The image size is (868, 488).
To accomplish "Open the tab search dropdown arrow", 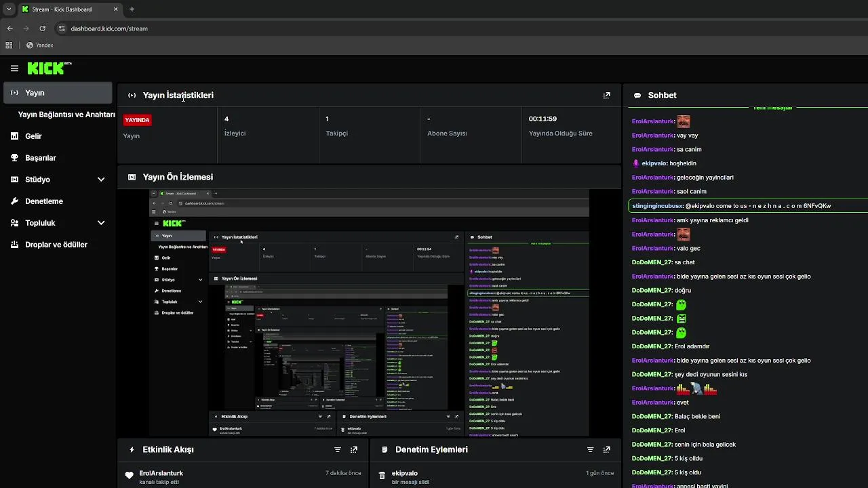I will (x=9, y=9).
